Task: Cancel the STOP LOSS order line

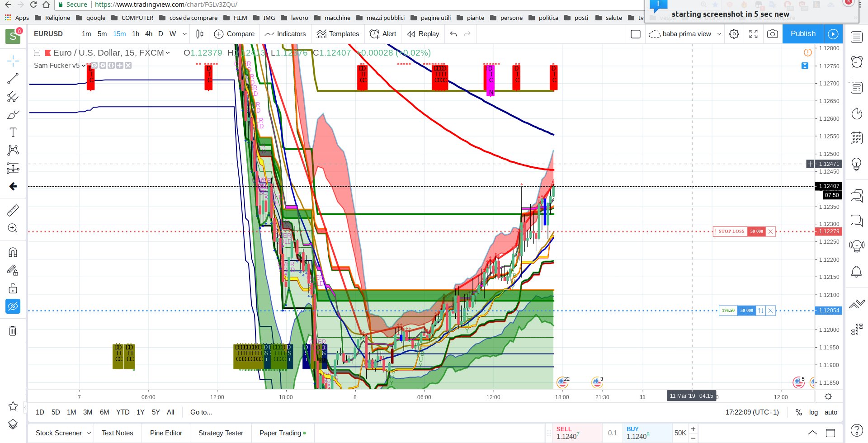Action: pyautogui.click(x=771, y=231)
